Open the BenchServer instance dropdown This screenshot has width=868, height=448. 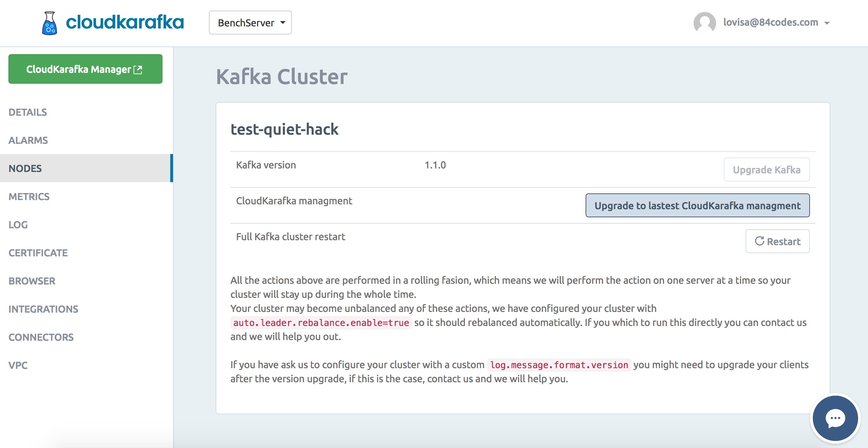tap(250, 23)
